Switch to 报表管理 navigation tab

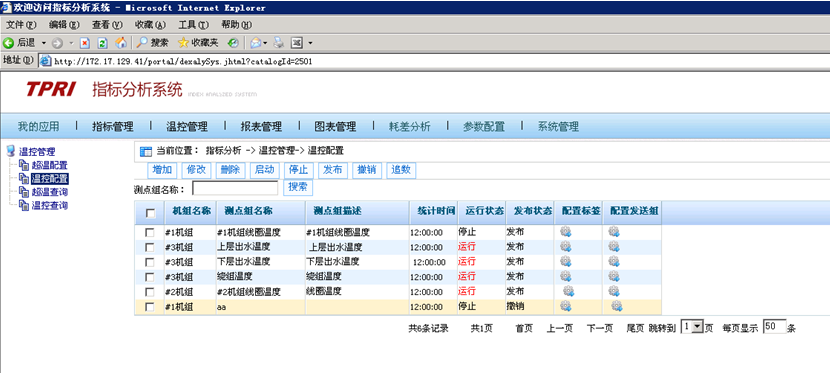point(261,127)
